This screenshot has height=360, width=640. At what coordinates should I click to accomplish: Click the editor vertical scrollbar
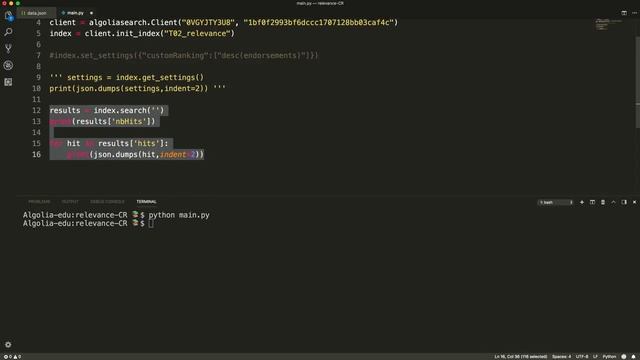(x=638, y=82)
